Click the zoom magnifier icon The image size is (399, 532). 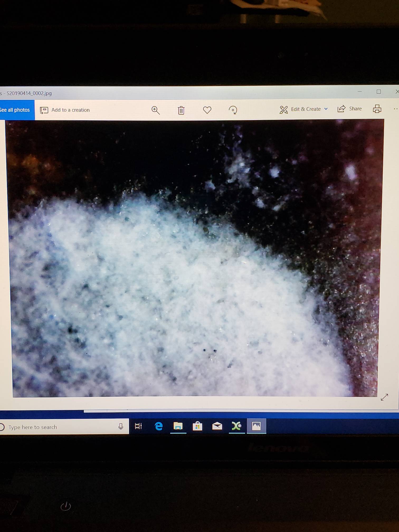click(x=156, y=110)
